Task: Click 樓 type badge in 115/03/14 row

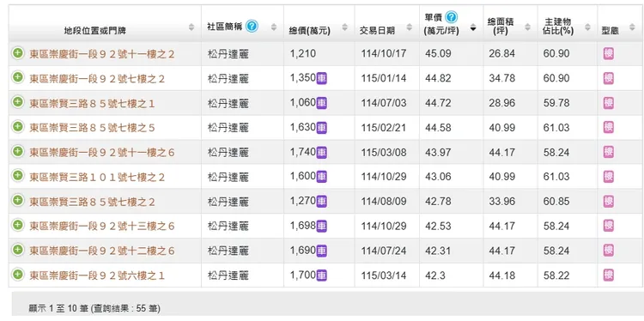Action: point(609,276)
